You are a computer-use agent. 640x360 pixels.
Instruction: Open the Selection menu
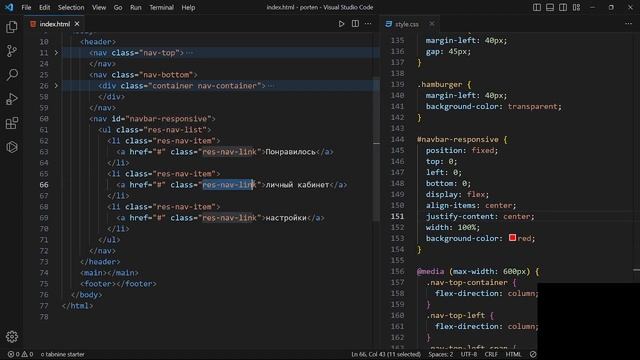coord(71,7)
